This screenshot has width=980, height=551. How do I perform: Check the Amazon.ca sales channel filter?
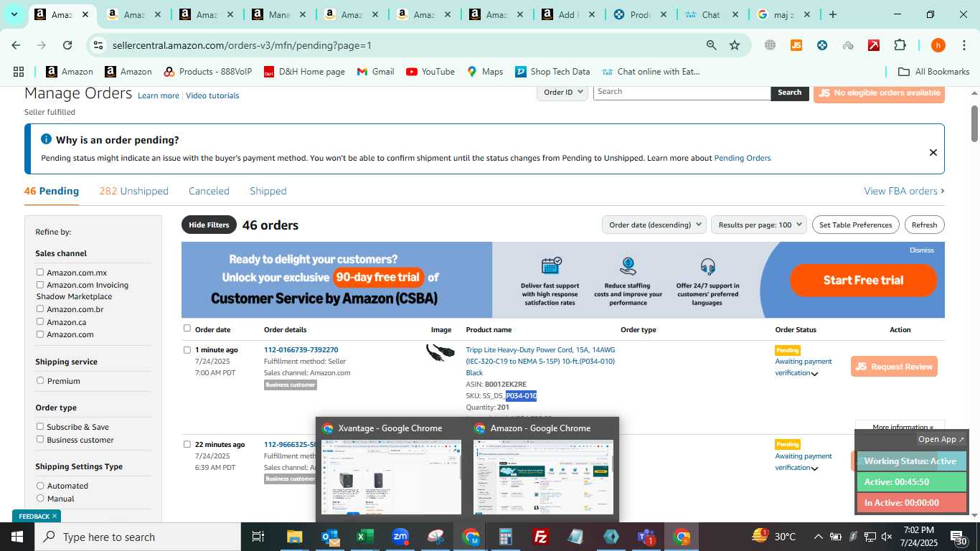[40, 321]
